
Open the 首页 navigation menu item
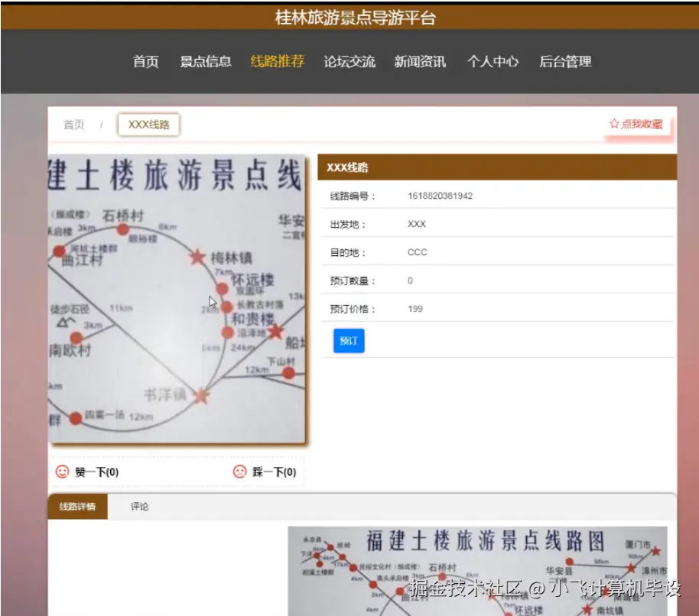145,63
